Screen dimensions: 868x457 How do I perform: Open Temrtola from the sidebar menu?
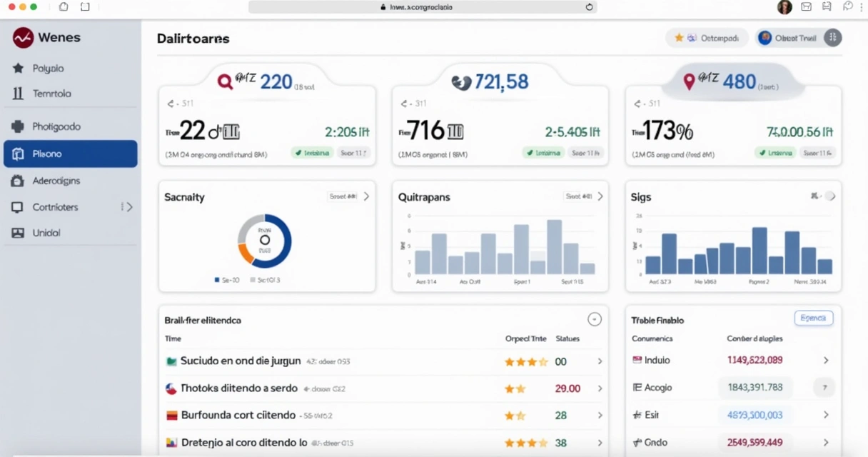(x=51, y=94)
